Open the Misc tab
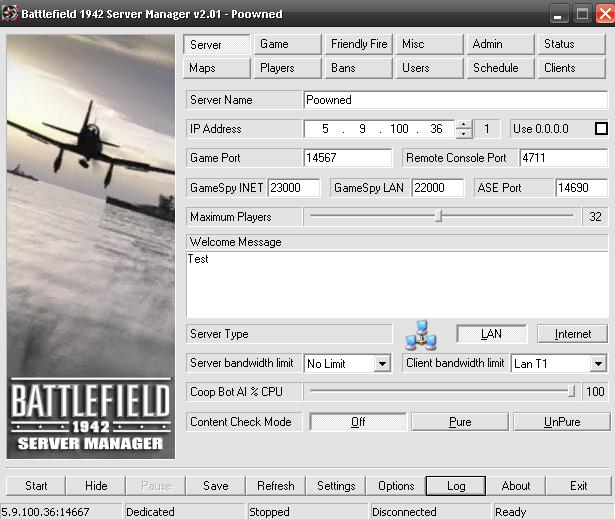 (x=430, y=44)
